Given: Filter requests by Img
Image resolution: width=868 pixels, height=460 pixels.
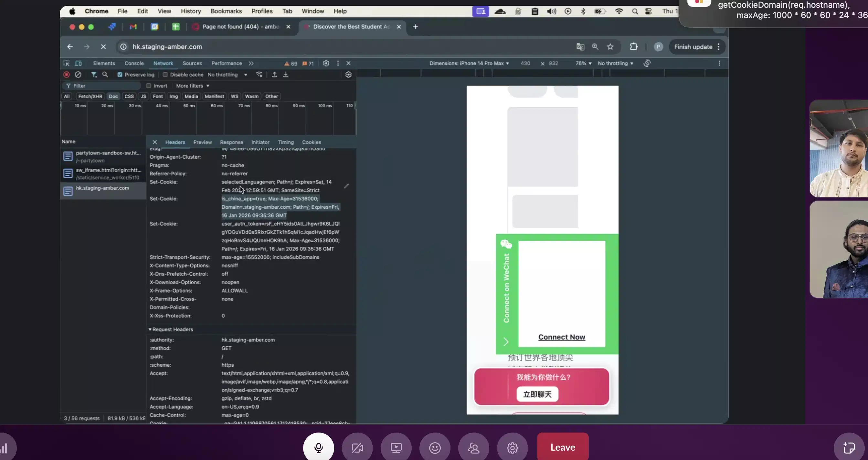Looking at the screenshot, I should [x=174, y=96].
